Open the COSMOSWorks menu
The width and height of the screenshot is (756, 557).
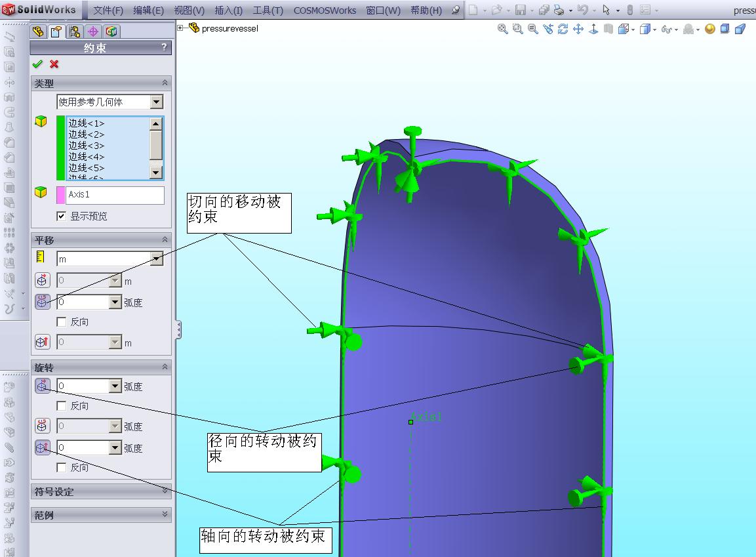[x=325, y=10]
